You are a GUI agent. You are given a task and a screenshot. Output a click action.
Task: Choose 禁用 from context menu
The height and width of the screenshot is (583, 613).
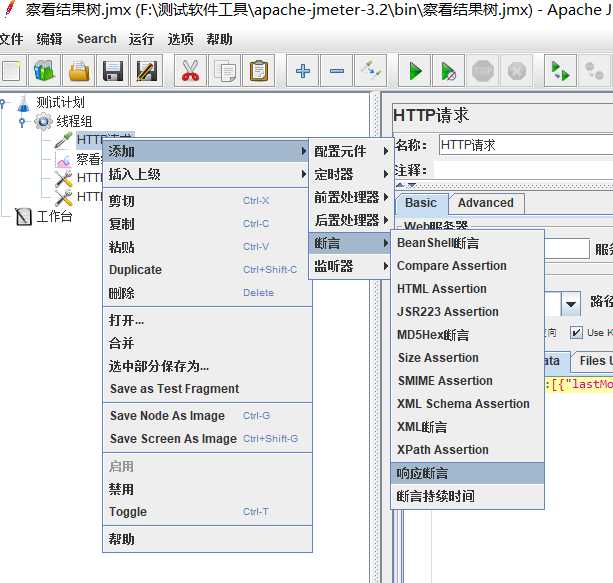tap(207, 489)
